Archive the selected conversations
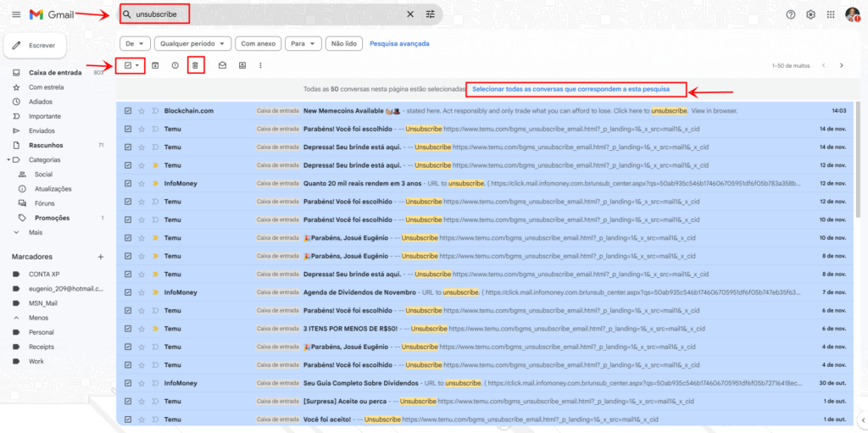The image size is (868, 433). coord(155,65)
